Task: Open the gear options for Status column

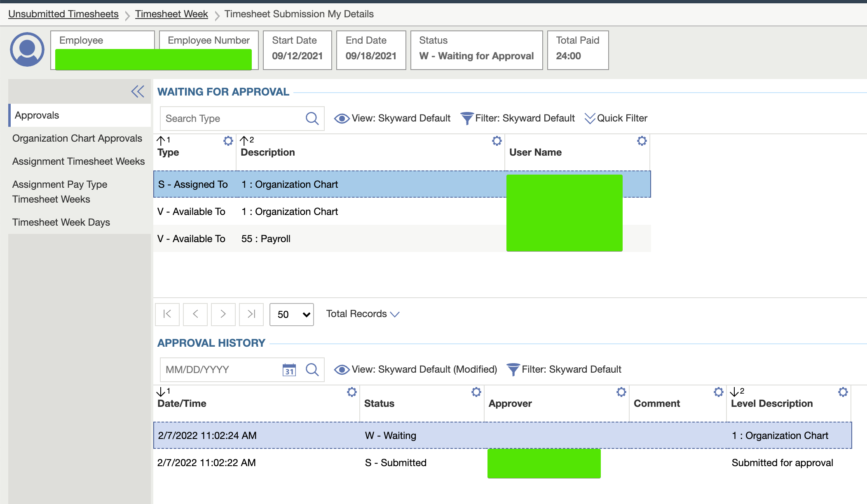Action: [x=476, y=392]
